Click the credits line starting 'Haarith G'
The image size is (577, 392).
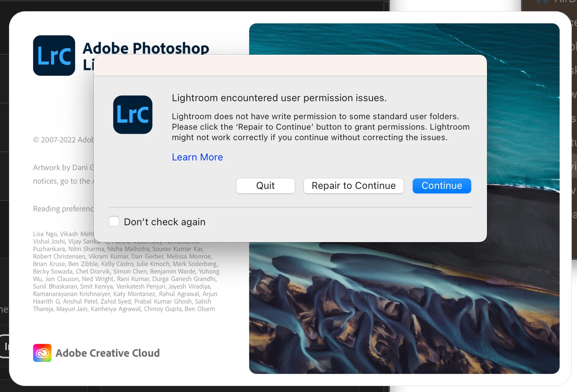[x=122, y=301]
